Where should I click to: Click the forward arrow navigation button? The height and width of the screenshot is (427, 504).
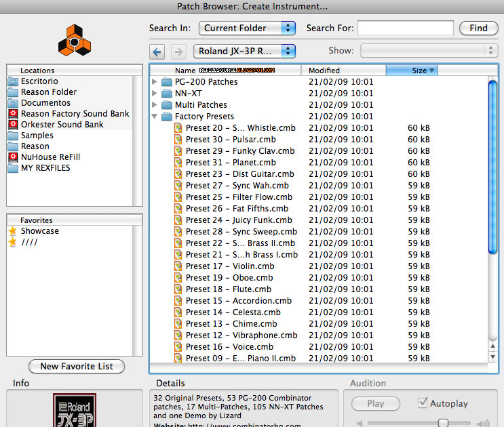click(x=178, y=52)
